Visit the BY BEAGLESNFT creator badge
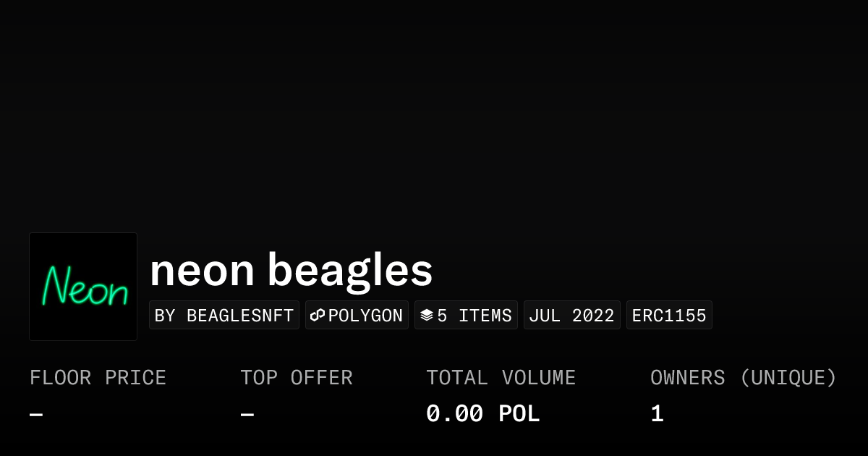Image resolution: width=868 pixels, height=456 pixels. (x=224, y=316)
